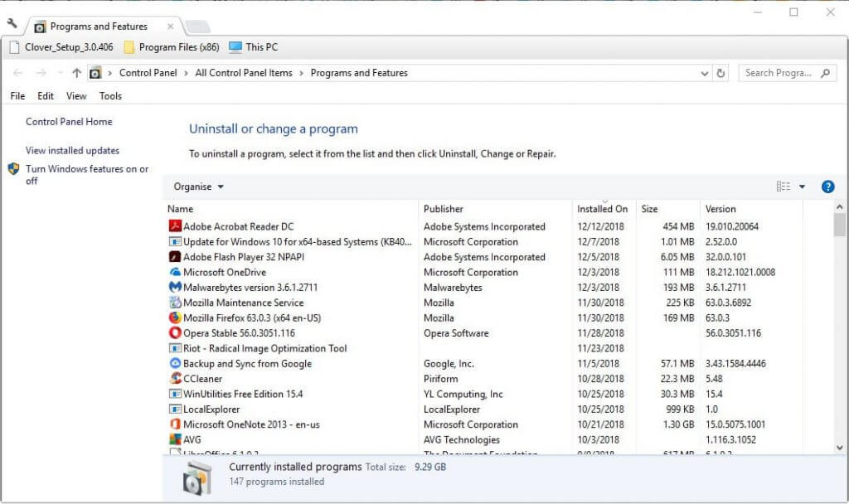Open Program Files (x86) bookmark

coord(172,47)
